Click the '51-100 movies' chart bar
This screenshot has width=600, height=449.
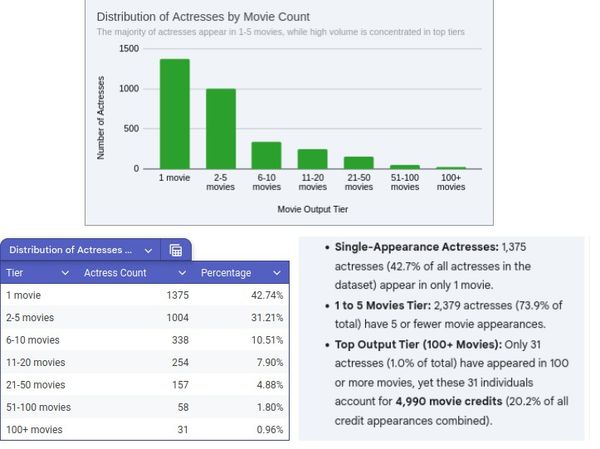tap(405, 167)
